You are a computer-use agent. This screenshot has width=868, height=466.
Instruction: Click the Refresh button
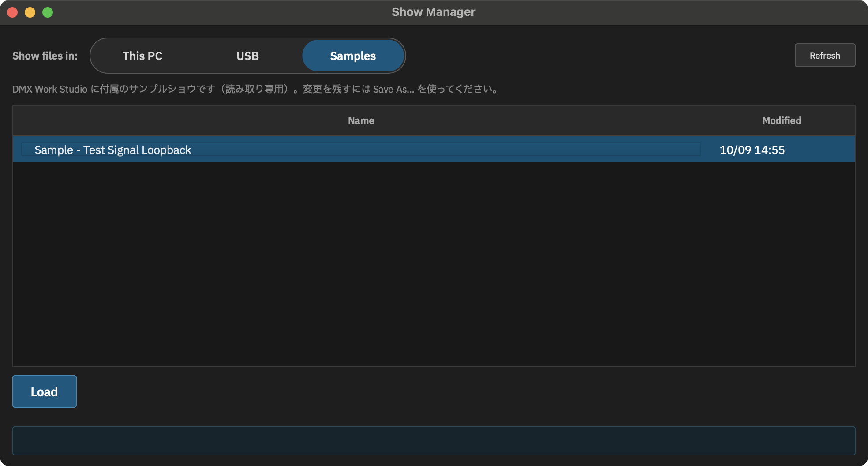pos(825,56)
